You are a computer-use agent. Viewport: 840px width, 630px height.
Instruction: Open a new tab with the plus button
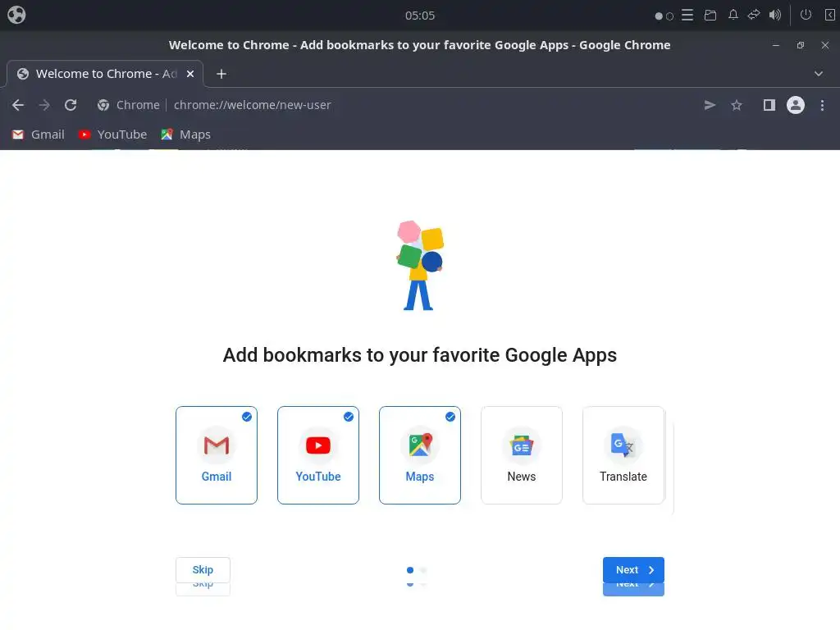[221, 74]
